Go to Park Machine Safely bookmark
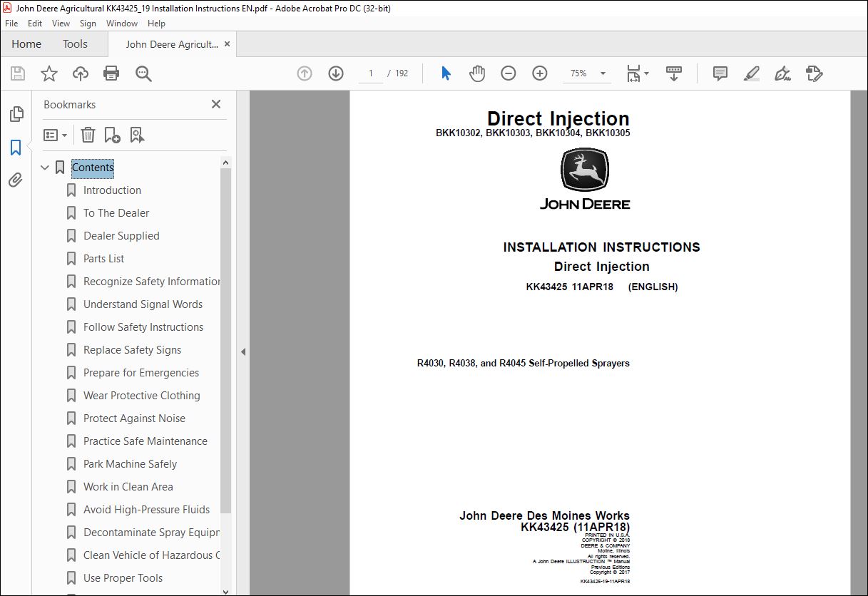 130,464
